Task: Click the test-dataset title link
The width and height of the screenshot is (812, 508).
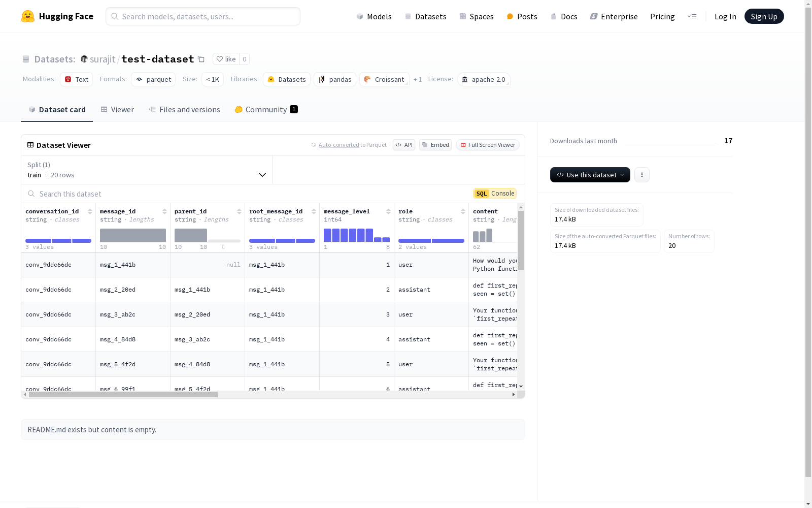Action: pyautogui.click(x=158, y=59)
